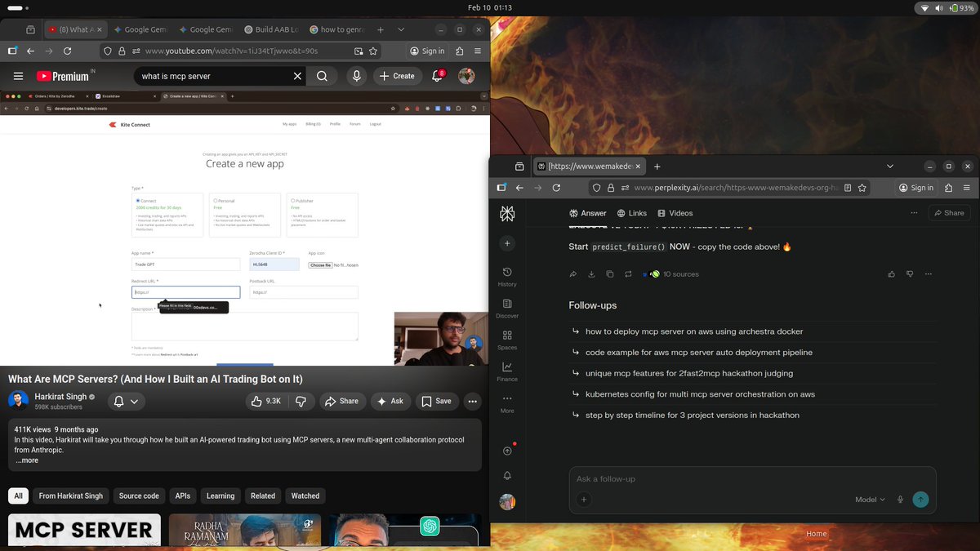980x551 pixels.
Task: Open Finance in Perplexity sidebar
Action: pos(507,371)
